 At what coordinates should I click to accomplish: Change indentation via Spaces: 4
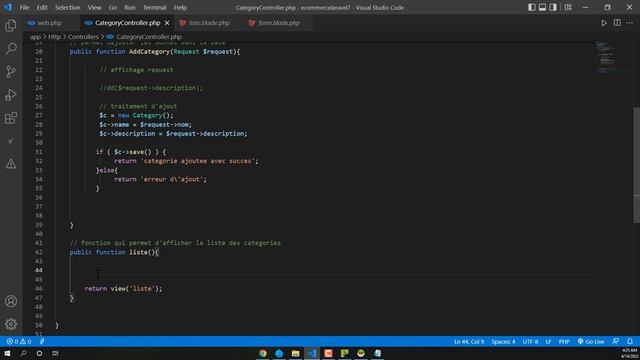click(503, 341)
